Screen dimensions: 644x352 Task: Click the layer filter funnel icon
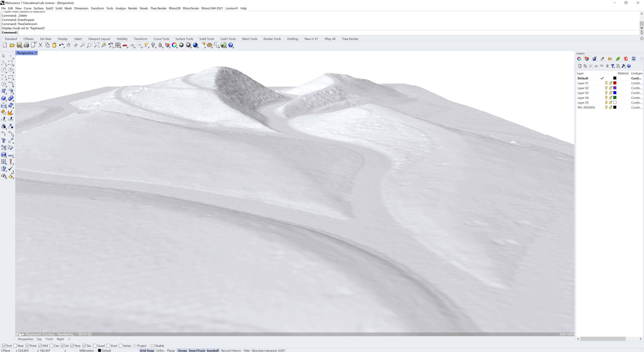(x=612, y=66)
